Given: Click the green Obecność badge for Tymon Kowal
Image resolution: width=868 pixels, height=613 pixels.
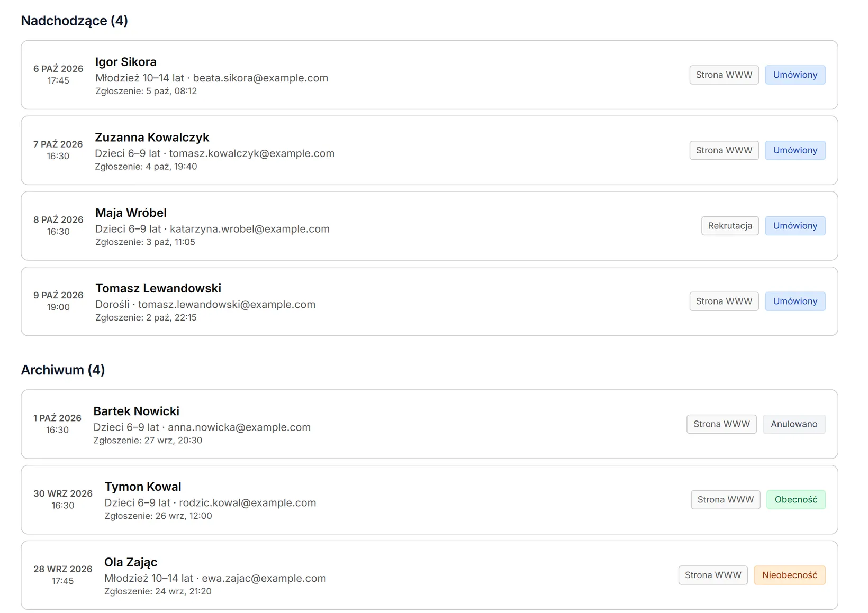Looking at the screenshot, I should [795, 500].
